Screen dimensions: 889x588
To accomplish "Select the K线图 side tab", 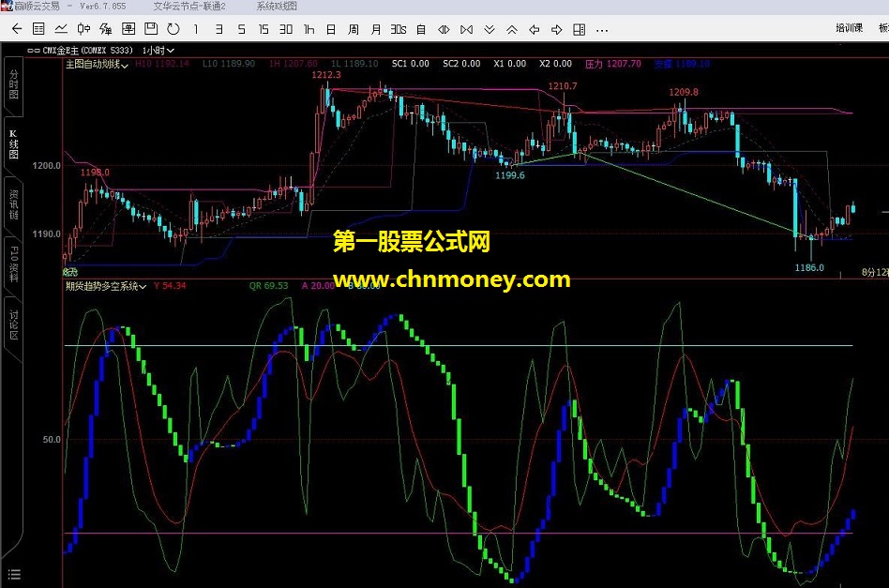I will coord(14,143).
